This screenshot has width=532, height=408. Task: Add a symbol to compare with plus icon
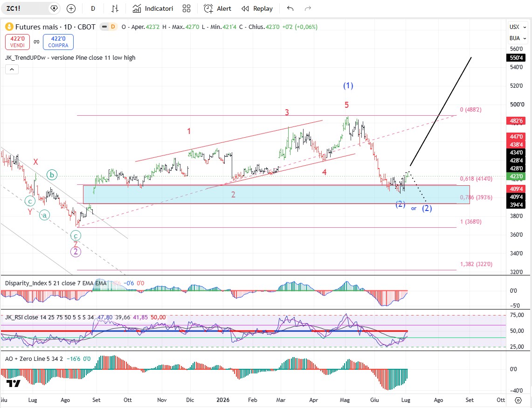71,8
